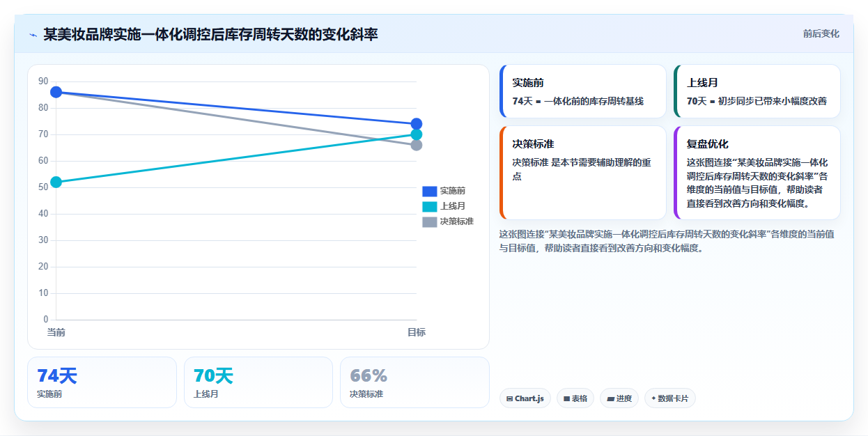Image resolution: width=868 pixels, height=436 pixels.
Task: Click the blue 实施前 legend color box
Action: (430, 191)
